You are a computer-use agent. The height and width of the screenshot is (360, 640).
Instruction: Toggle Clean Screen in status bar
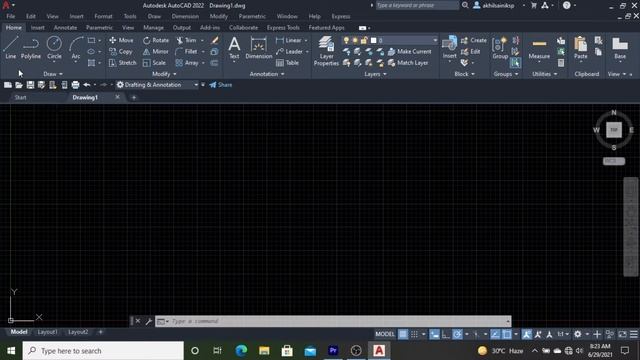point(622,334)
